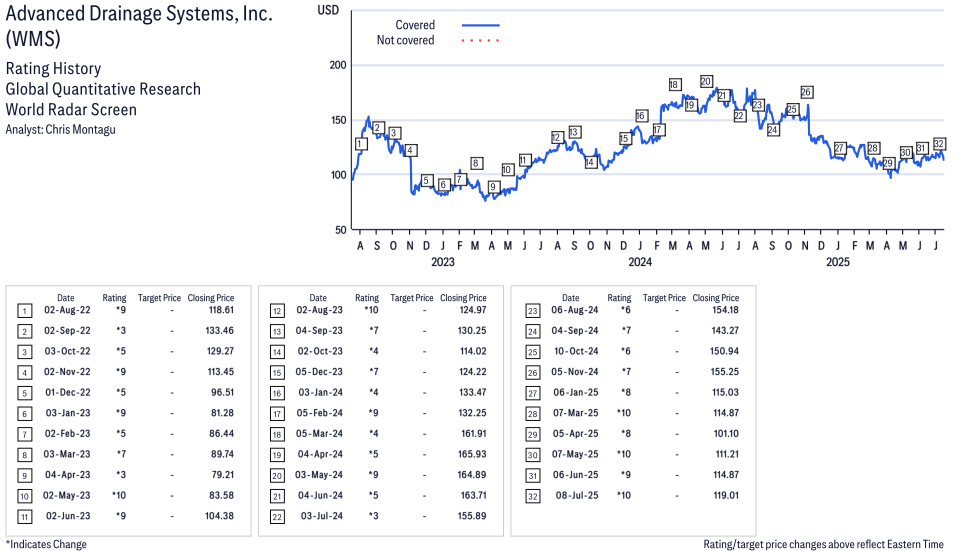Click closing price 101.10
This screenshot has height=551, width=955.
pos(727,433)
